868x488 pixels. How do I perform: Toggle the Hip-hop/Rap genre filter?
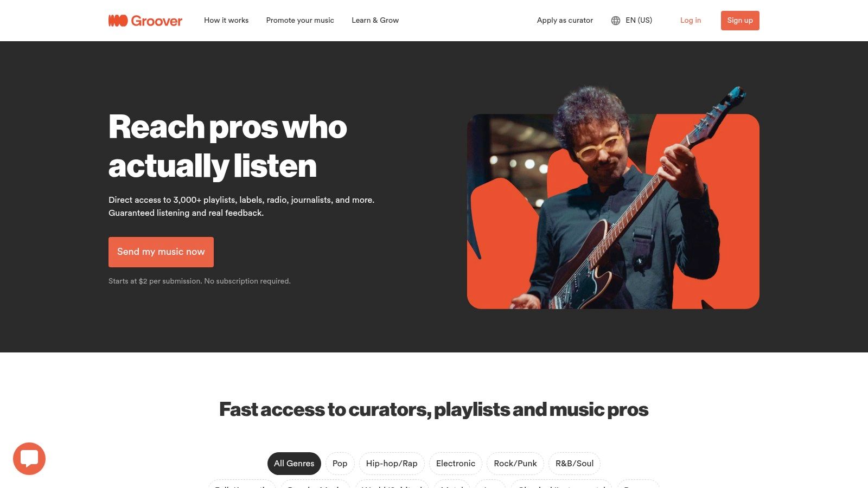(392, 464)
